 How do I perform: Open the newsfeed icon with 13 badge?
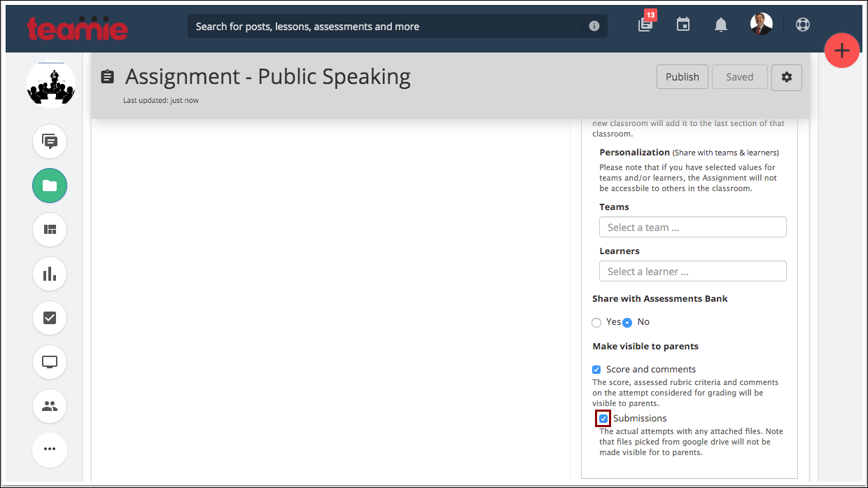[x=645, y=25]
